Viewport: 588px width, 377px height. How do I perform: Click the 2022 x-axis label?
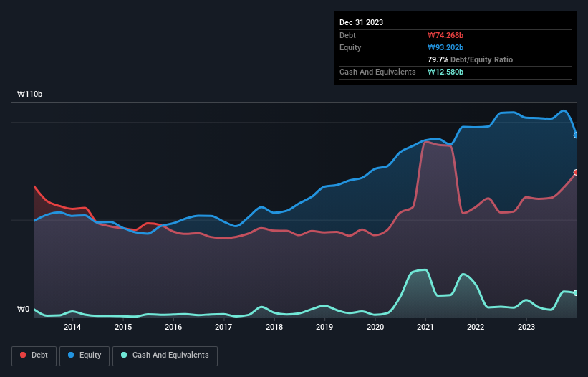(476, 327)
